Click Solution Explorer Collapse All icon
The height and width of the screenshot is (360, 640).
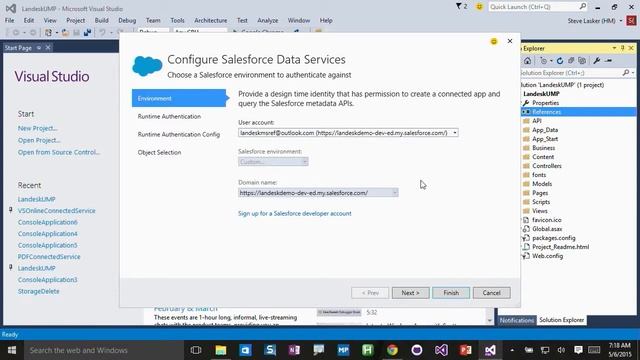pyautogui.click(x=571, y=61)
